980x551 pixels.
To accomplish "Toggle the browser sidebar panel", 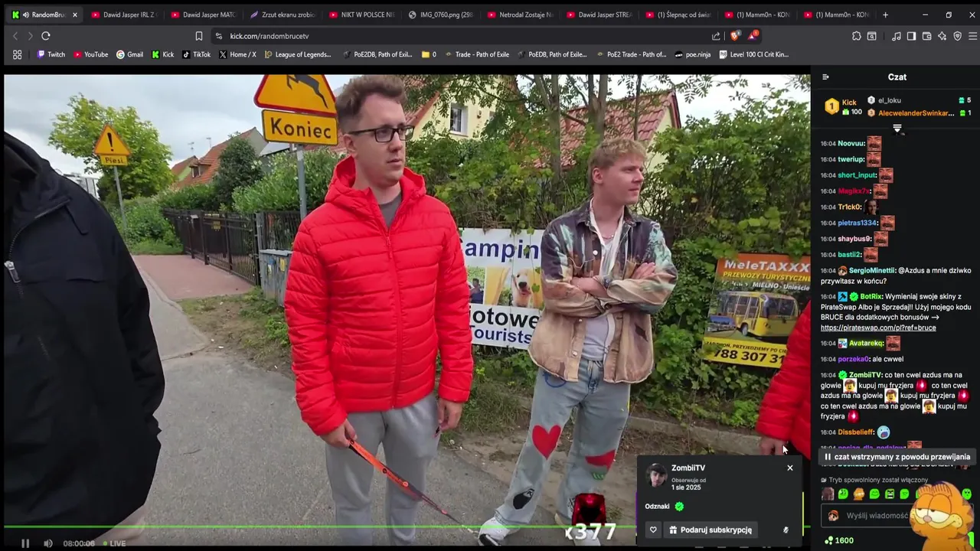I will point(911,36).
